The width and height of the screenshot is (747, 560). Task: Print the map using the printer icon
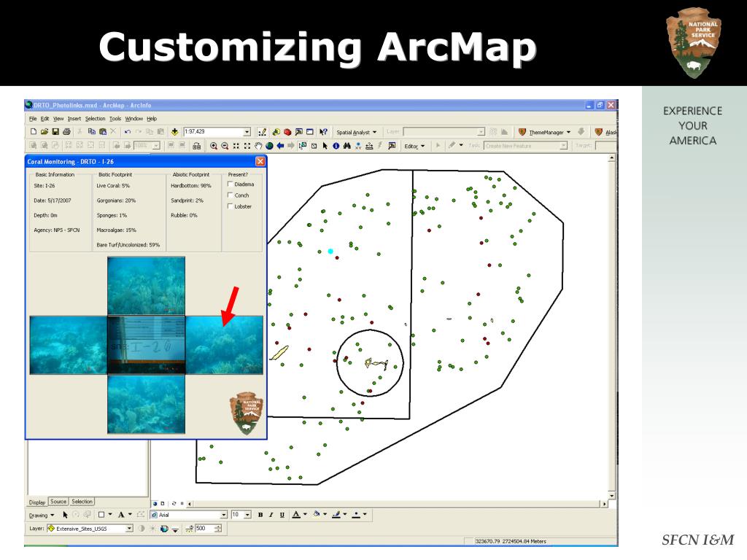point(66,132)
